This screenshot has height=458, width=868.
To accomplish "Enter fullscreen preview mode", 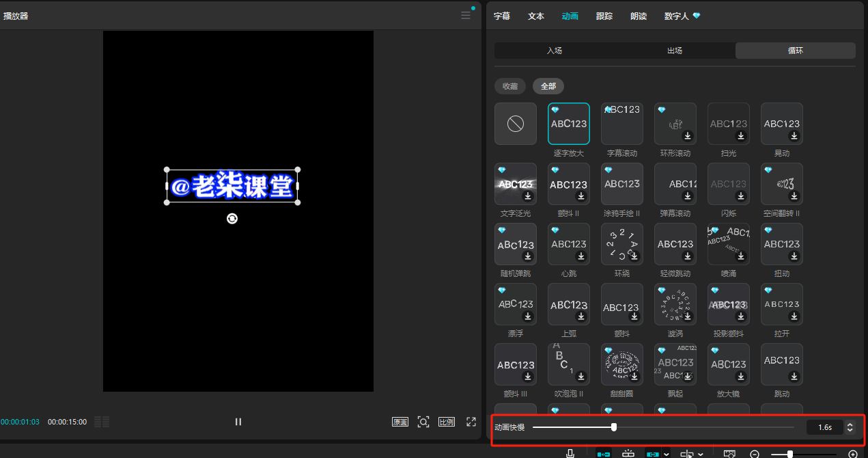I will 471,422.
